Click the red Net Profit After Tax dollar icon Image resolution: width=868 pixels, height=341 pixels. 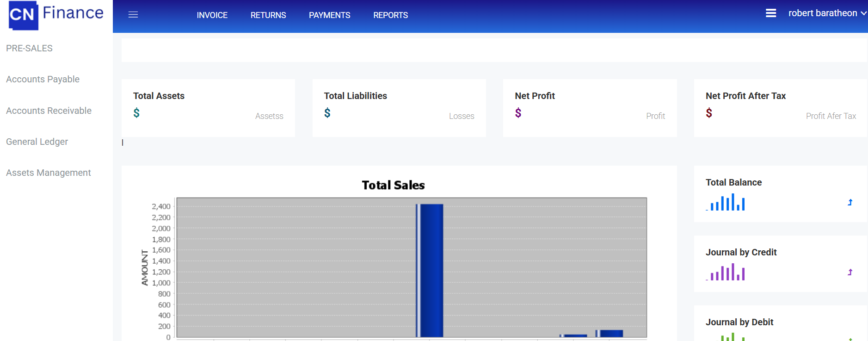click(x=709, y=113)
